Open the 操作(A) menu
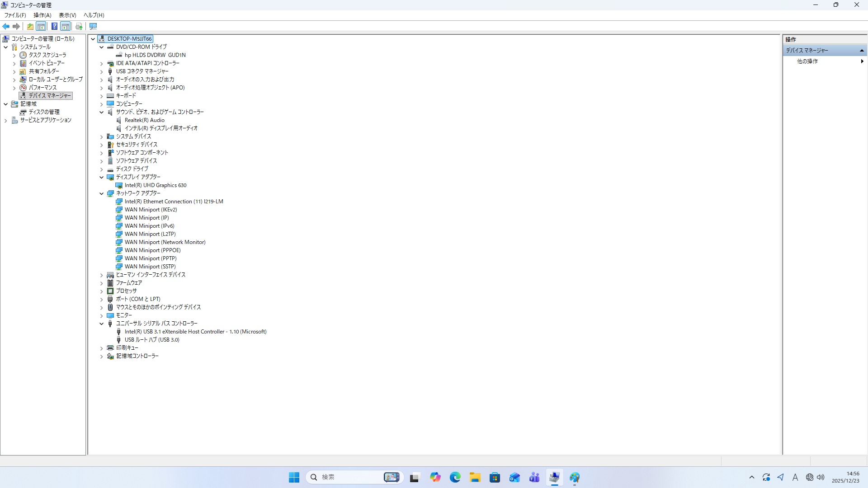This screenshot has height=488, width=868. click(x=42, y=15)
